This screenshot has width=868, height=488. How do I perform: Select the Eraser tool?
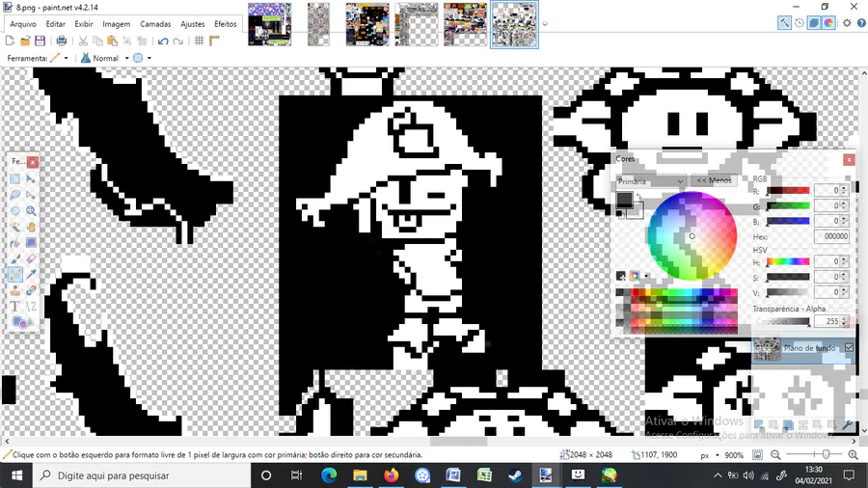click(x=31, y=258)
